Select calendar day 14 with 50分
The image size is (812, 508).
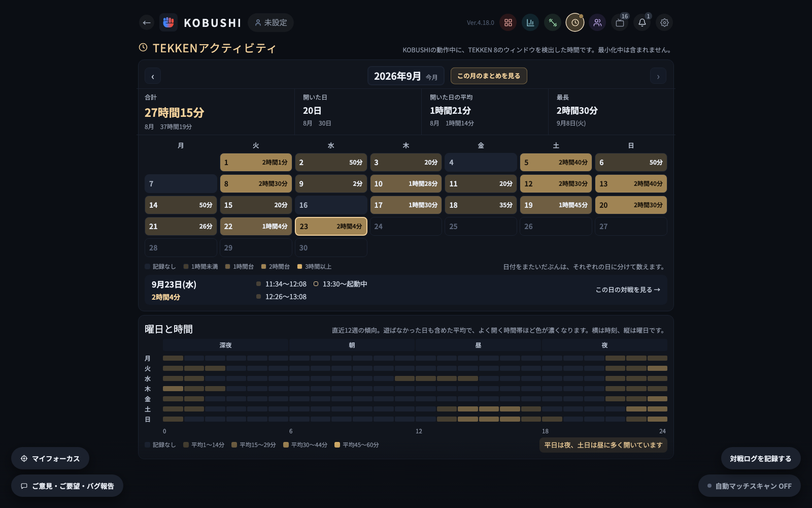point(181,205)
